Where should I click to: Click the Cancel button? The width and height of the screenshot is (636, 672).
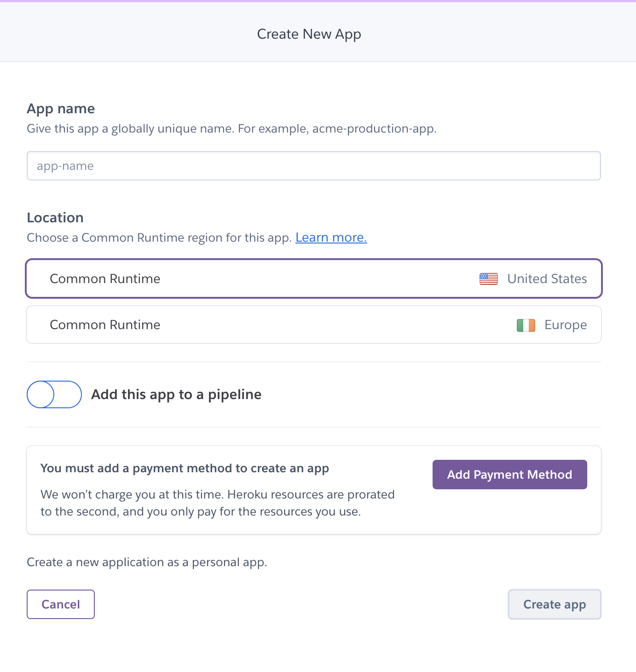pyautogui.click(x=61, y=604)
